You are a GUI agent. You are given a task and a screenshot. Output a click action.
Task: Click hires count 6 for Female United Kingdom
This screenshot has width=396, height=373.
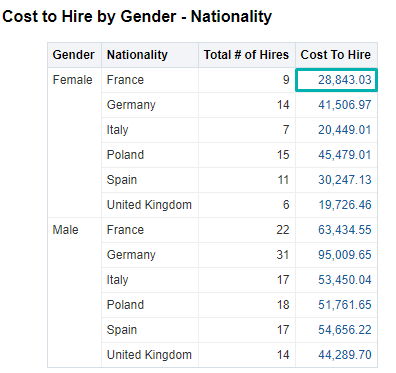(x=286, y=205)
